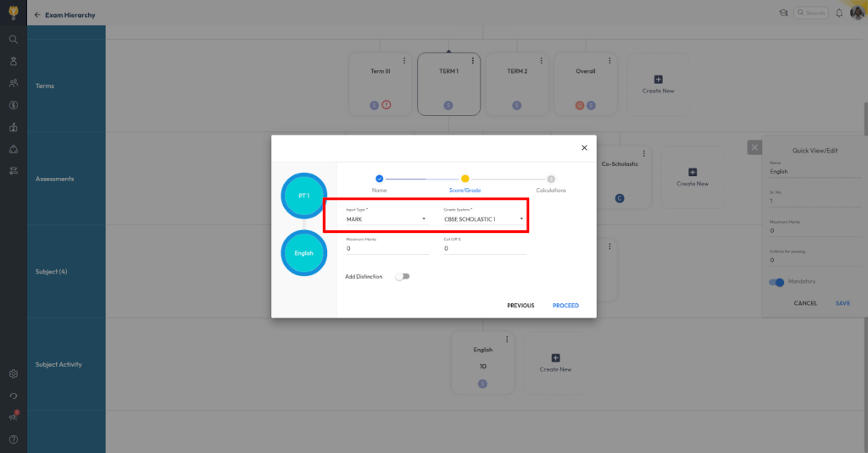Click the back arrow beside Exam Hierarchy
The width and height of the screenshot is (868, 453).
37,15
